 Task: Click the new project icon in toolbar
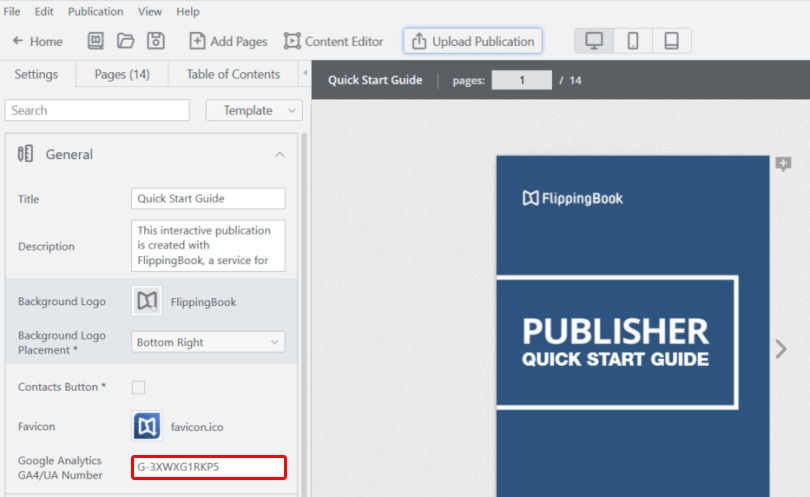[x=96, y=41]
